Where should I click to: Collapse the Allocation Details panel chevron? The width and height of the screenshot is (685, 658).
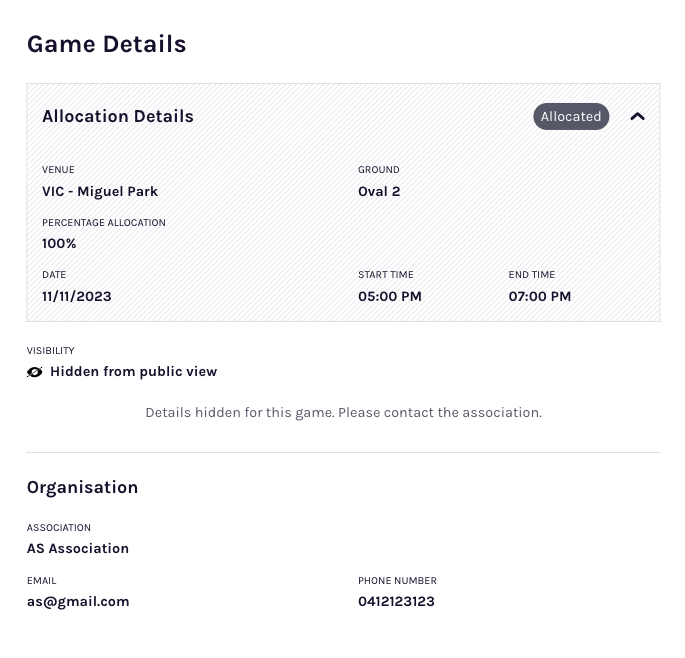click(637, 117)
